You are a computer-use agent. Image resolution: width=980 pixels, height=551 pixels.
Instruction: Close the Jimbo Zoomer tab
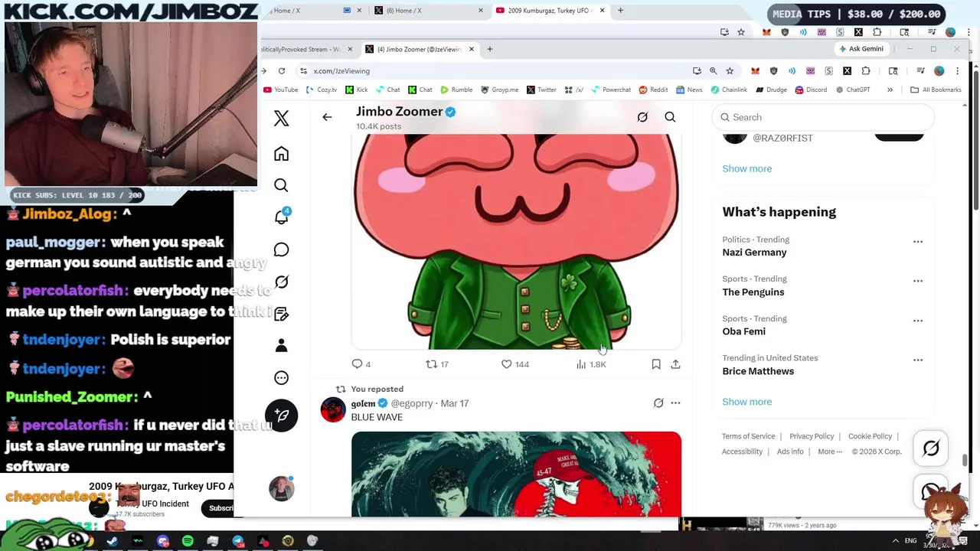472,49
